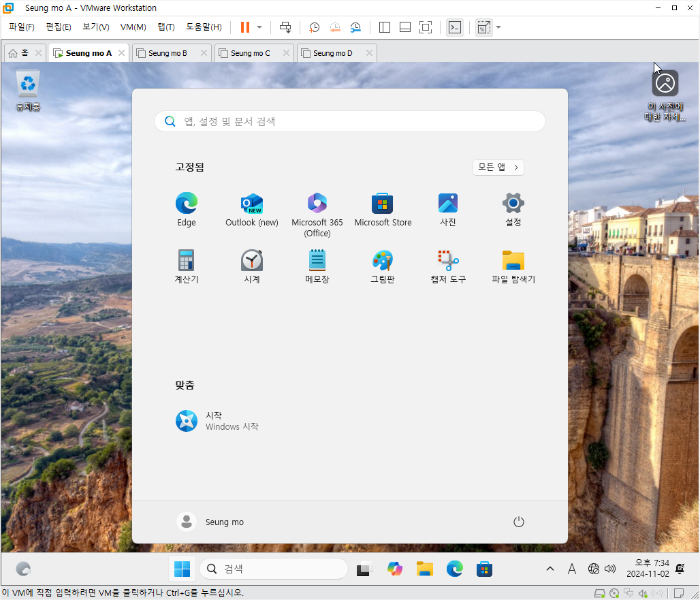The image size is (700, 600).
Task: Open the notification bell icon
Action: pyautogui.click(x=680, y=568)
